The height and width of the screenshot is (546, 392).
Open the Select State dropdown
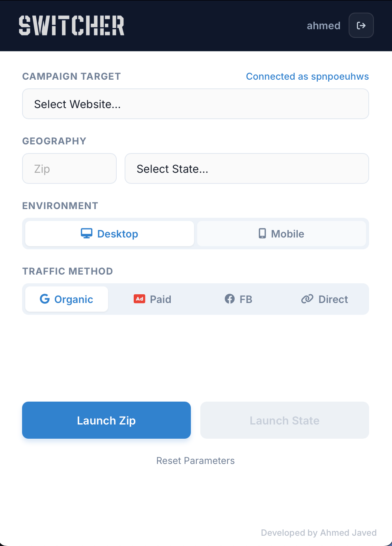coord(246,168)
